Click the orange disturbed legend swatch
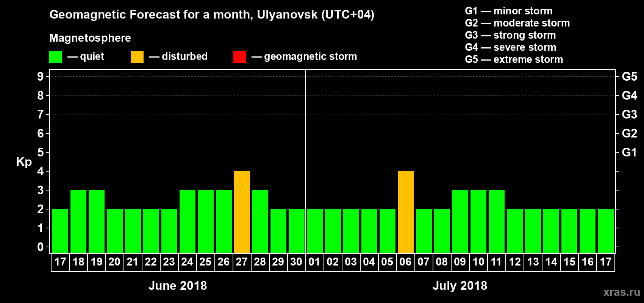This screenshot has width=644, height=303. click(137, 57)
